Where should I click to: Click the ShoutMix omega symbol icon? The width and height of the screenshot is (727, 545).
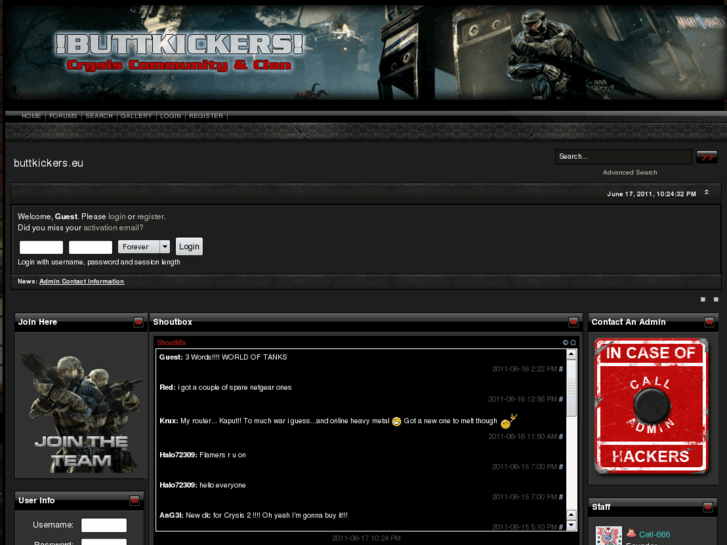coord(573,343)
